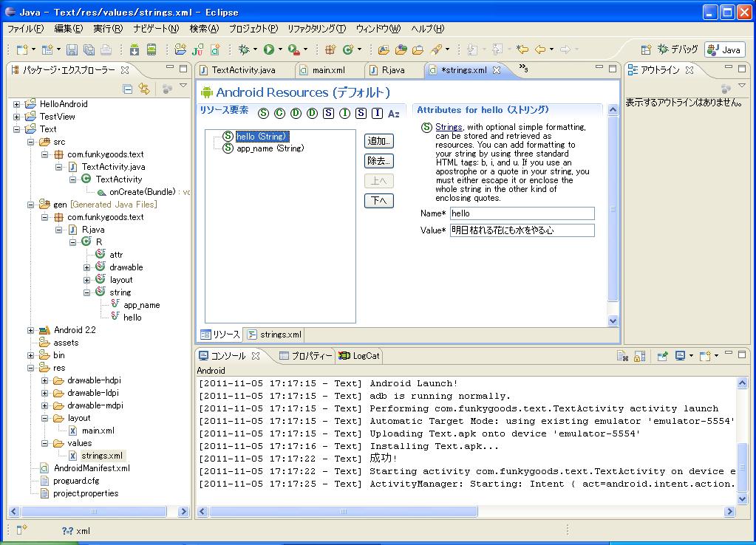The image size is (756, 545).
Task: Expand the drawable-hdpi folder
Action: 45,380
